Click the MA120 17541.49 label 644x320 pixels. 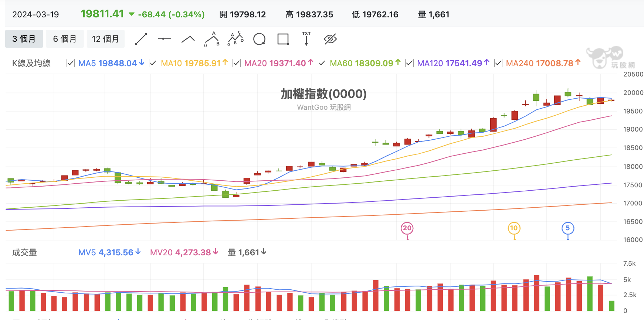(453, 63)
